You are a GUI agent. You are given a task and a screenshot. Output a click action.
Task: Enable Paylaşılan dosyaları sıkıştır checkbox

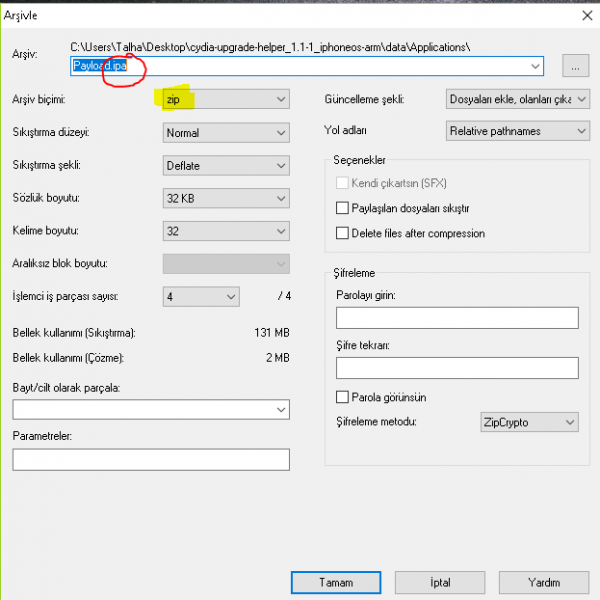tap(344, 208)
